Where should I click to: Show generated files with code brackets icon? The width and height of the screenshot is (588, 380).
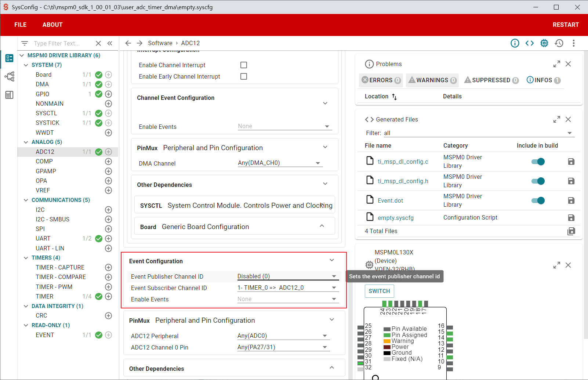coord(530,43)
